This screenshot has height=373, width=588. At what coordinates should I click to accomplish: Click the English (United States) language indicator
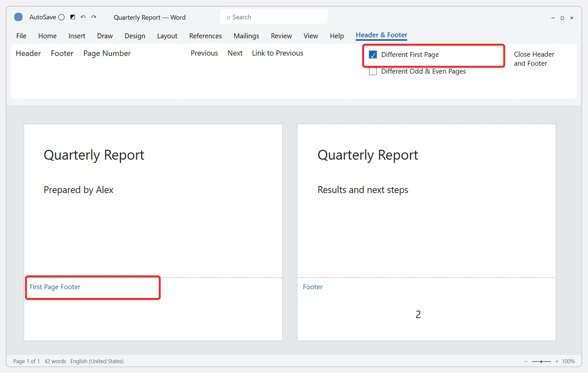click(97, 361)
